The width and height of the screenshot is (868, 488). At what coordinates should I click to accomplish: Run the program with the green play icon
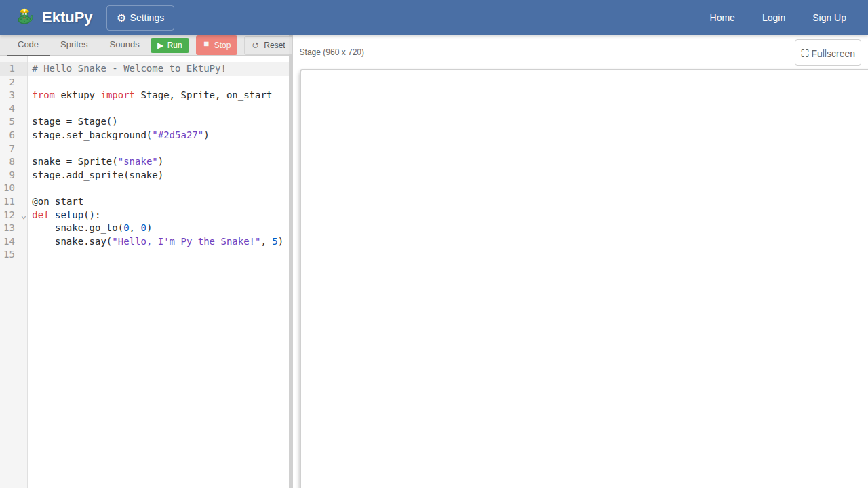point(161,45)
